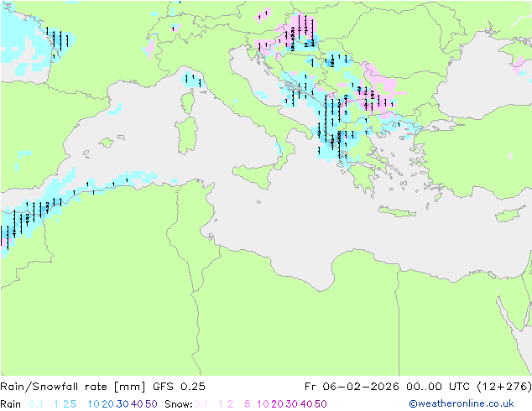The width and height of the screenshot is (532, 411).
Task: Click the "Rain" legend label
Action: point(11,404)
